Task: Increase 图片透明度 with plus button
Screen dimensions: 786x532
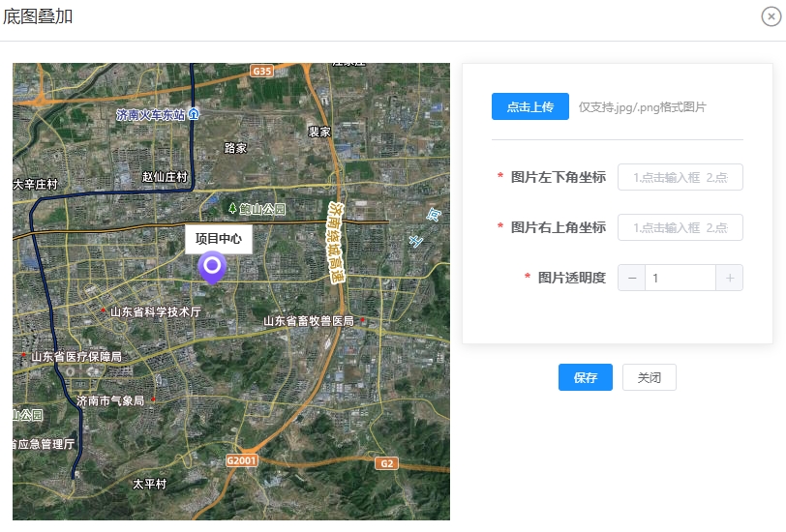Action: click(x=729, y=278)
